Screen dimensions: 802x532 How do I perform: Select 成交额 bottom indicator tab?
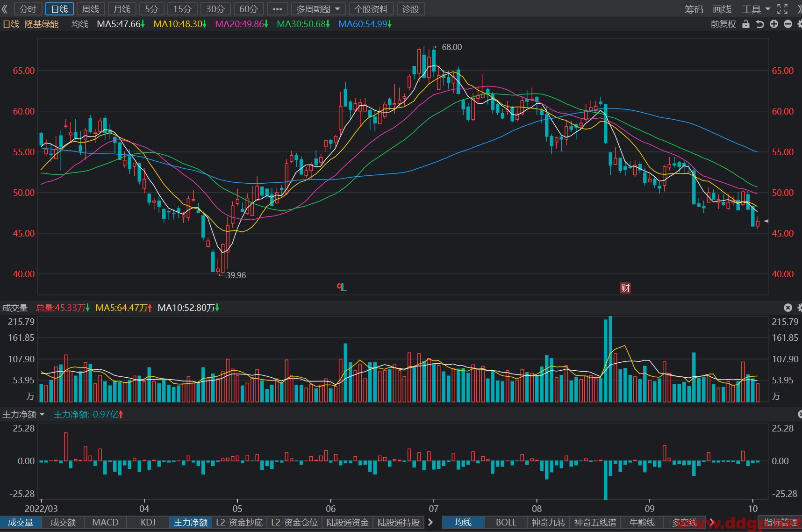(63, 522)
